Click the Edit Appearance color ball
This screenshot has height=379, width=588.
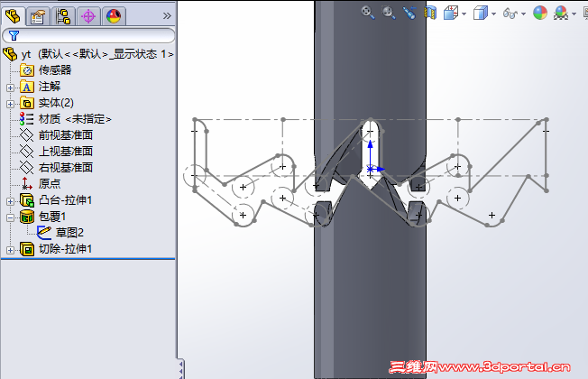[540, 14]
